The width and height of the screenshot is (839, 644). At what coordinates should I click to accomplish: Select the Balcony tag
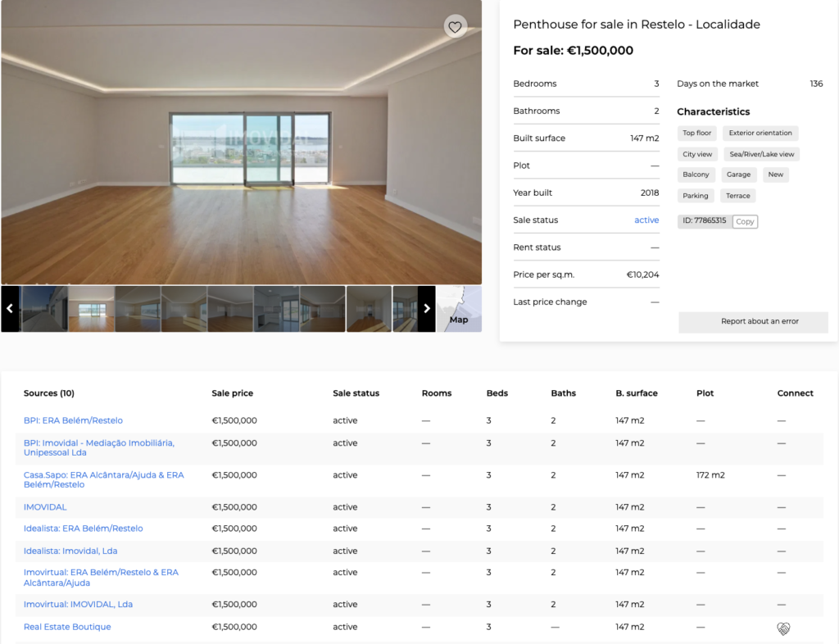coord(696,175)
